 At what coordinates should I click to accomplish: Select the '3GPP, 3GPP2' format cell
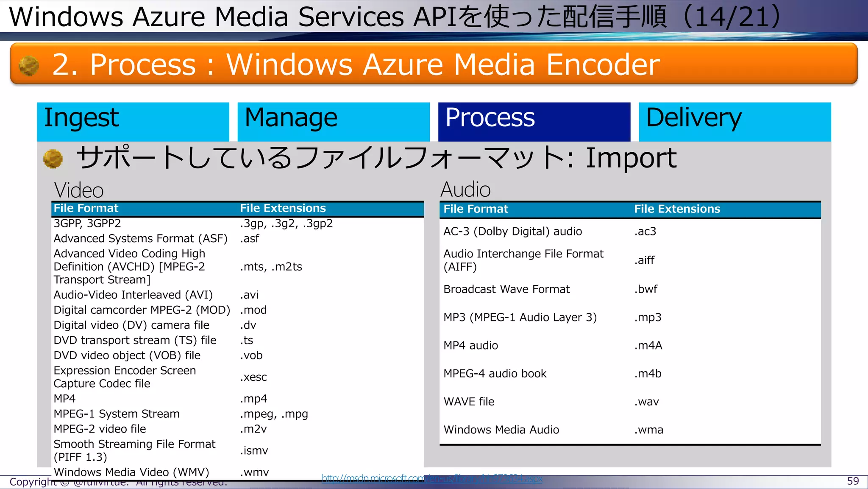click(87, 224)
